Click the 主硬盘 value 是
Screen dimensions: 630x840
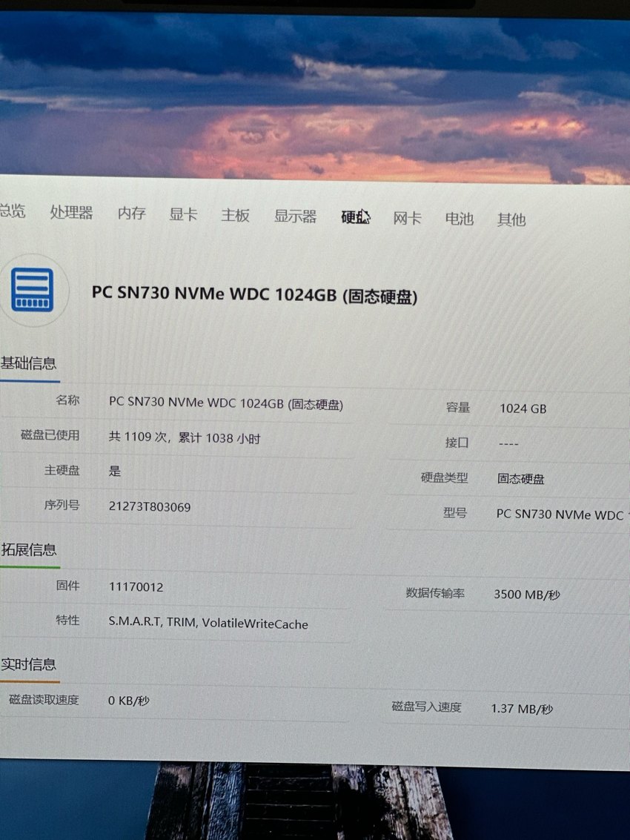pos(115,471)
